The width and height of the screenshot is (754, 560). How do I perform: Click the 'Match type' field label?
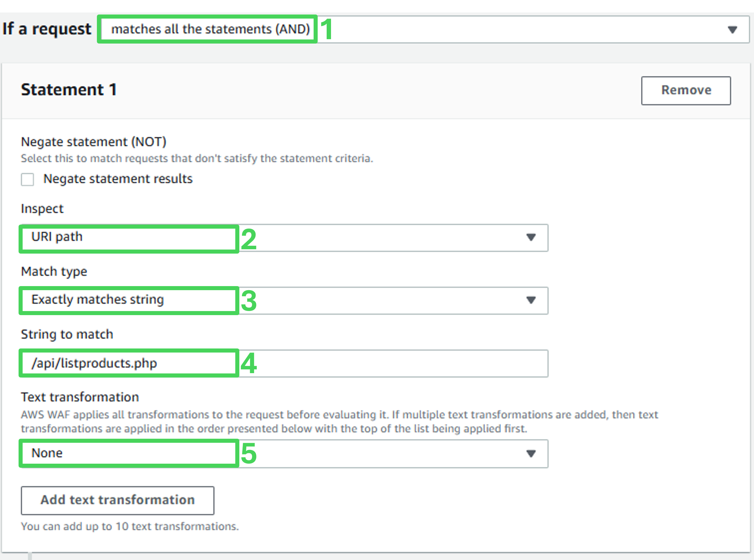54,272
